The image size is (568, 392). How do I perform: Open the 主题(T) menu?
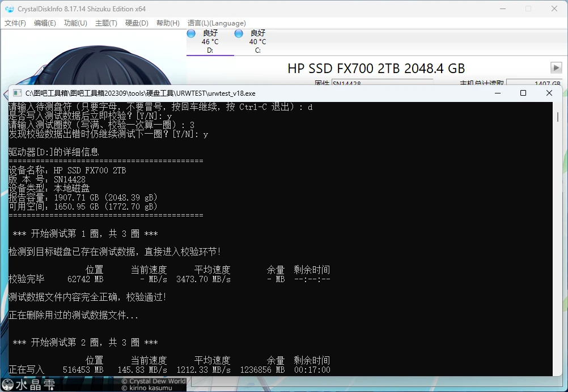coord(106,23)
